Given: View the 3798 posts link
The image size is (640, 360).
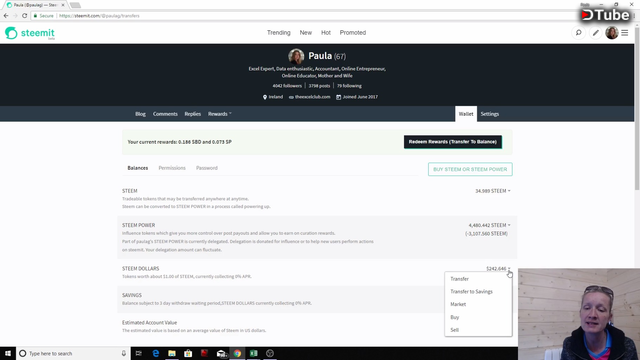Looking at the screenshot, I should point(319,86).
